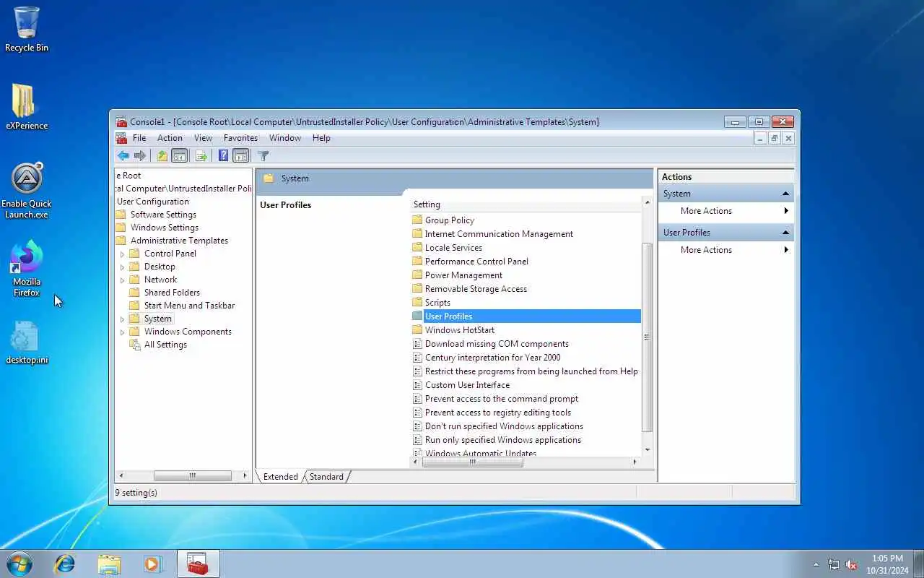The height and width of the screenshot is (578, 924).
Task: Show hidden tray icons arrow
Action: tap(816, 564)
